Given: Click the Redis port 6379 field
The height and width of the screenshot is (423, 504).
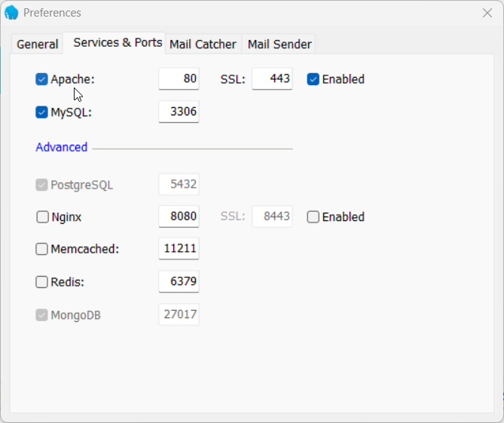Looking at the screenshot, I should pos(179,281).
